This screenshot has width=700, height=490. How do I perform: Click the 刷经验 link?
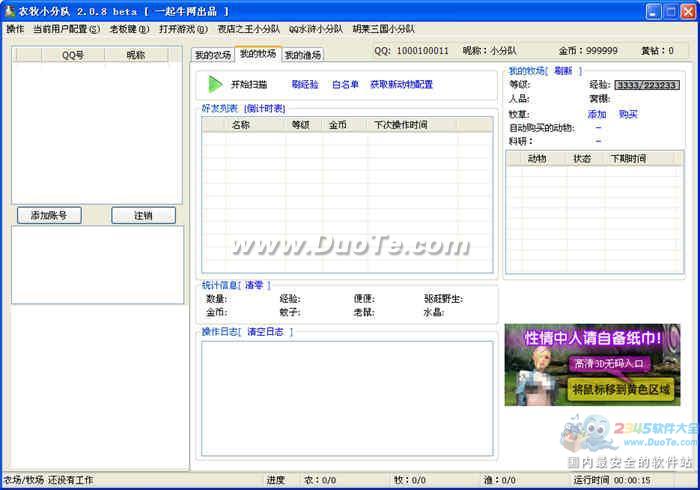[305, 85]
